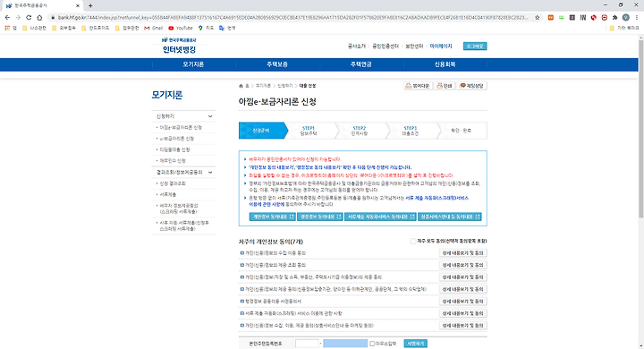This screenshot has height=349, width=644.
Task: Open the 마이페이지 top link
Action: pos(441,46)
